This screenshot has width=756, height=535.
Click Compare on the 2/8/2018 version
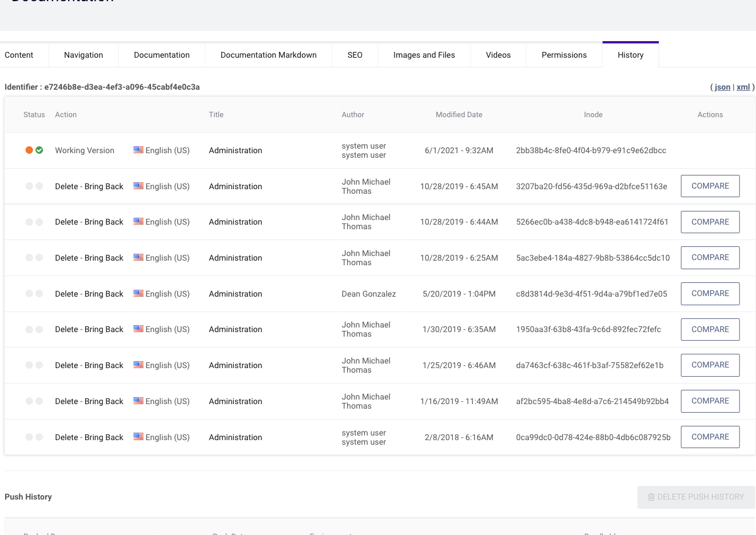(x=710, y=437)
